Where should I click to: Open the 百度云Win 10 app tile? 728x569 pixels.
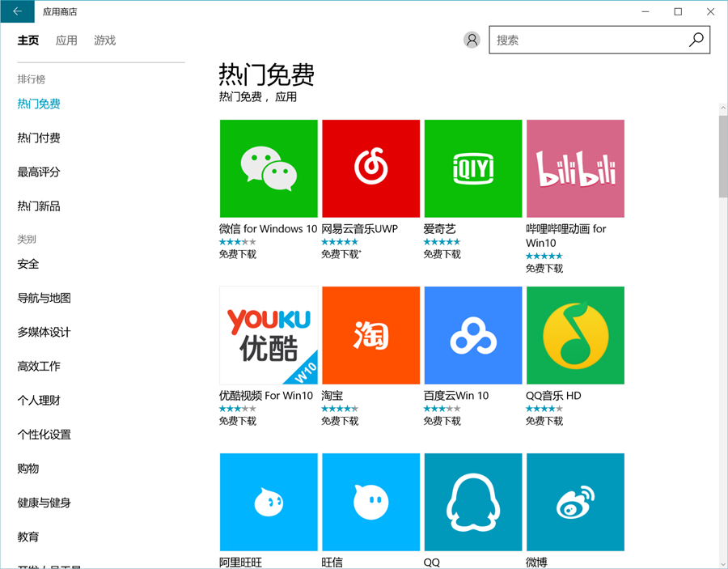pos(472,335)
